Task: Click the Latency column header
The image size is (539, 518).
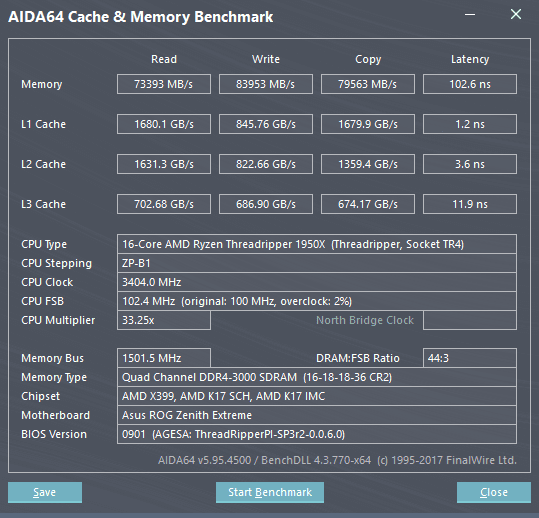Action: pos(470,59)
